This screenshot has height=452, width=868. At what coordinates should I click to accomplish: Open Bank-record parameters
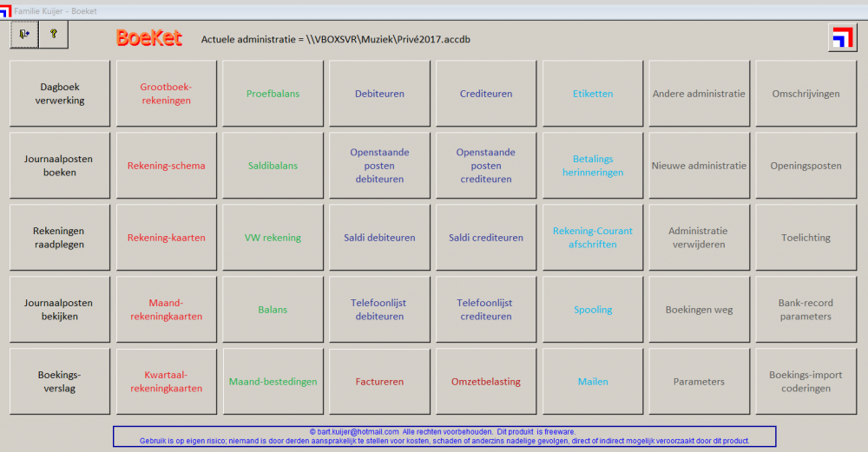click(806, 309)
